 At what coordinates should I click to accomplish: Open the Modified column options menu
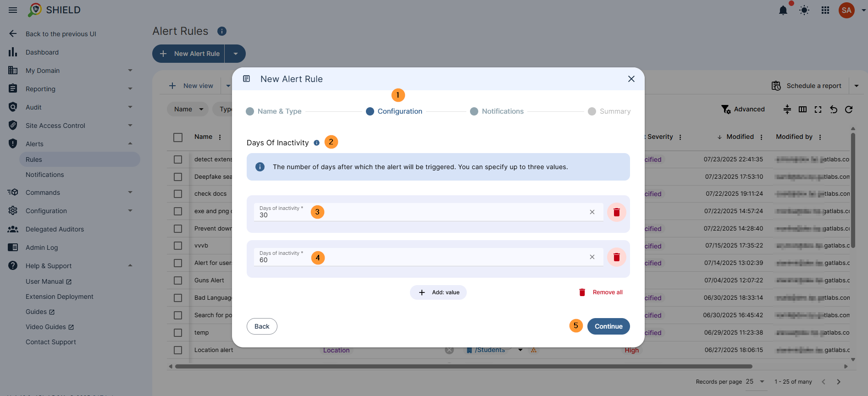click(x=761, y=137)
